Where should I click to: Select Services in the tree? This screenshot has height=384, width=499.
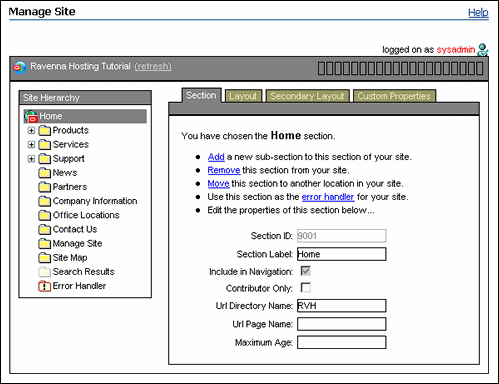click(x=71, y=145)
